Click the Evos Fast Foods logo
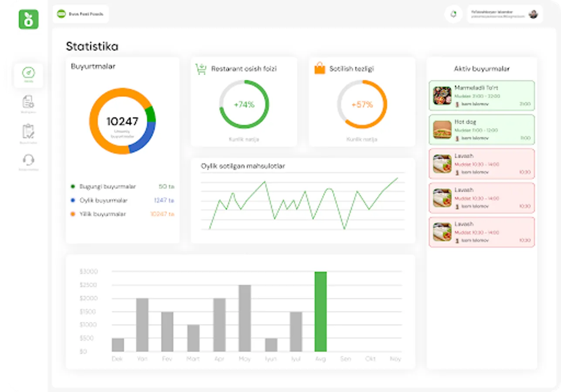The height and width of the screenshot is (392, 561). (61, 14)
